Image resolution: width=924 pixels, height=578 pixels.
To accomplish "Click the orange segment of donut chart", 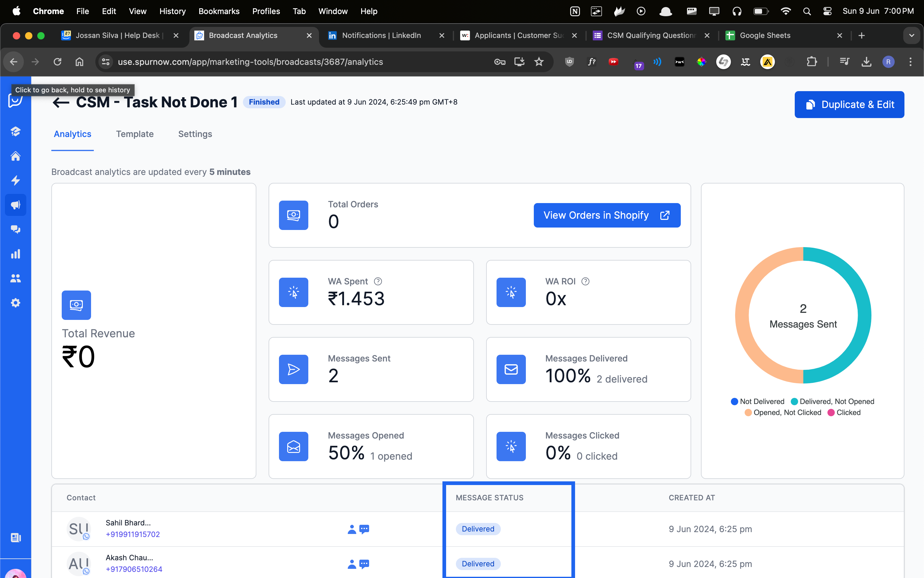I will pos(742,315).
